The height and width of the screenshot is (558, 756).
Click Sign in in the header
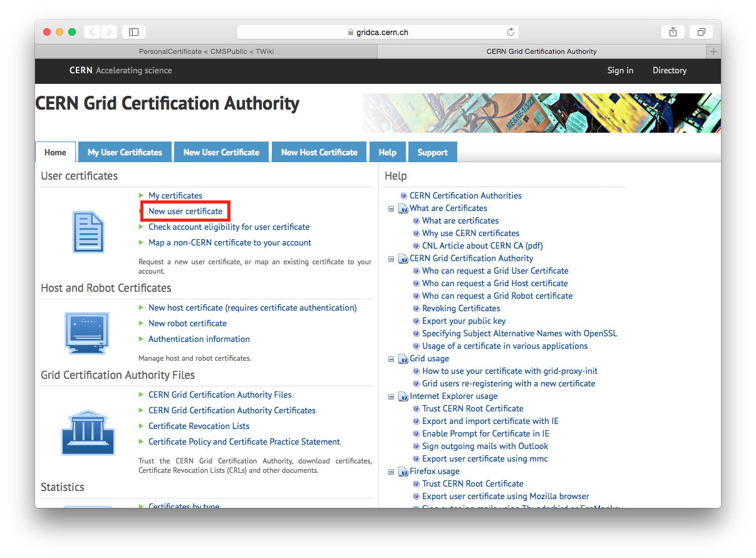[620, 70]
